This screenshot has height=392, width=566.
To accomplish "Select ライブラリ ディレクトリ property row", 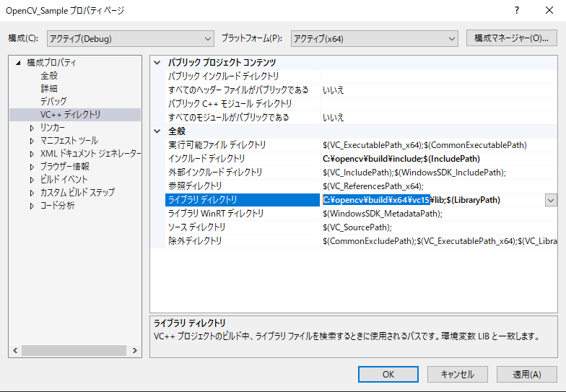I will (361, 199).
